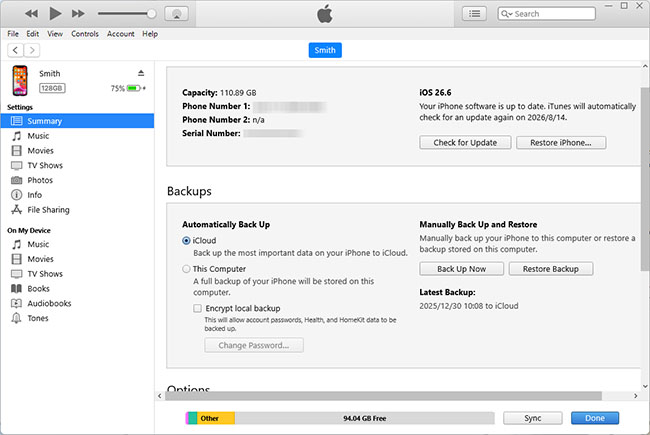Click the Sync button

pyautogui.click(x=533, y=418)
